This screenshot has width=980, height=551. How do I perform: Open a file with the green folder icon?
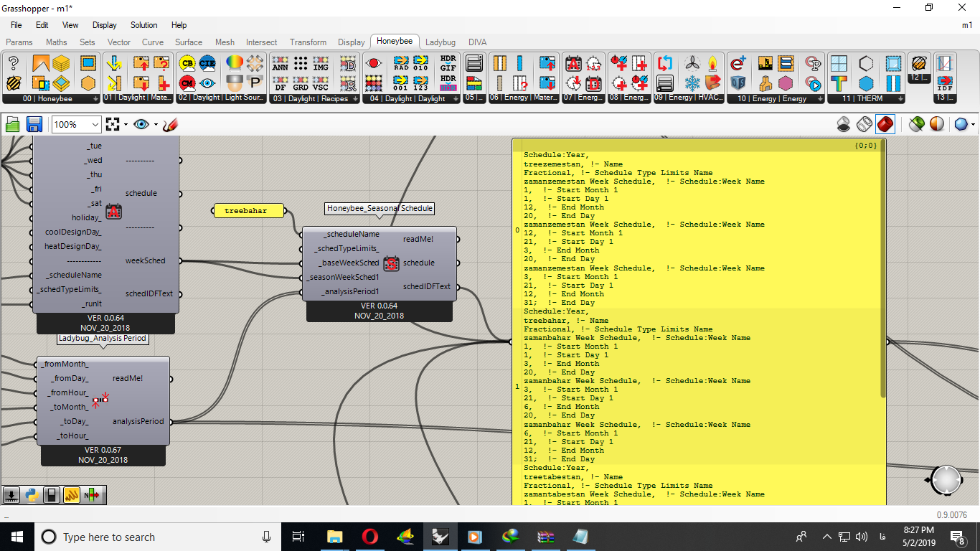pos(13,124)
